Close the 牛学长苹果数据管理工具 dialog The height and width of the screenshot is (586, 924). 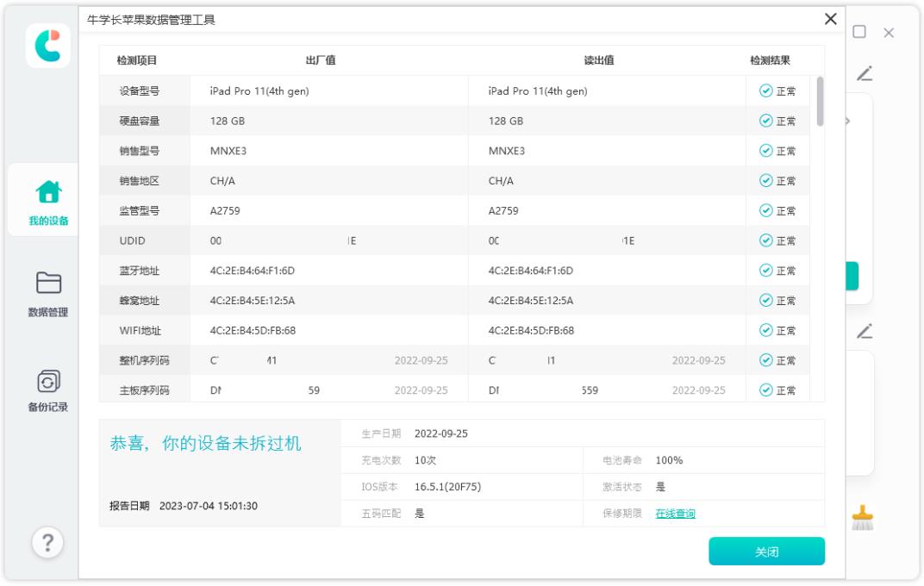click(832, 18)
